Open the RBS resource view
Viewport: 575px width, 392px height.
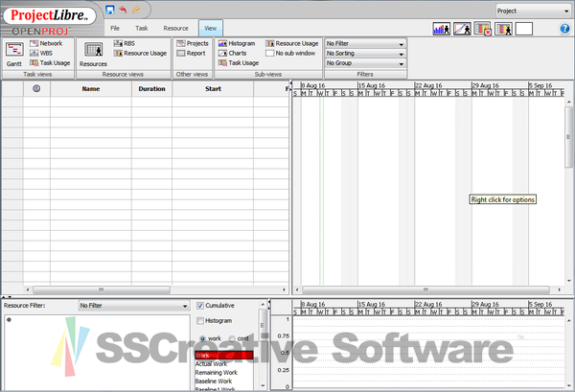124,43
